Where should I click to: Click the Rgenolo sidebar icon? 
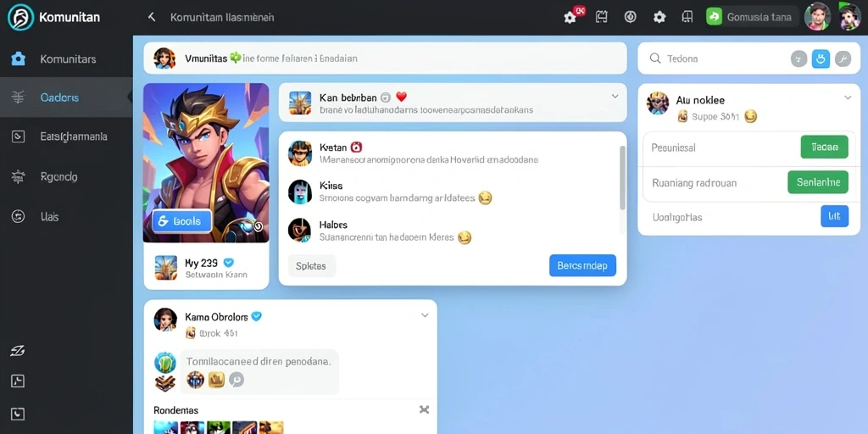click(19, 176)
